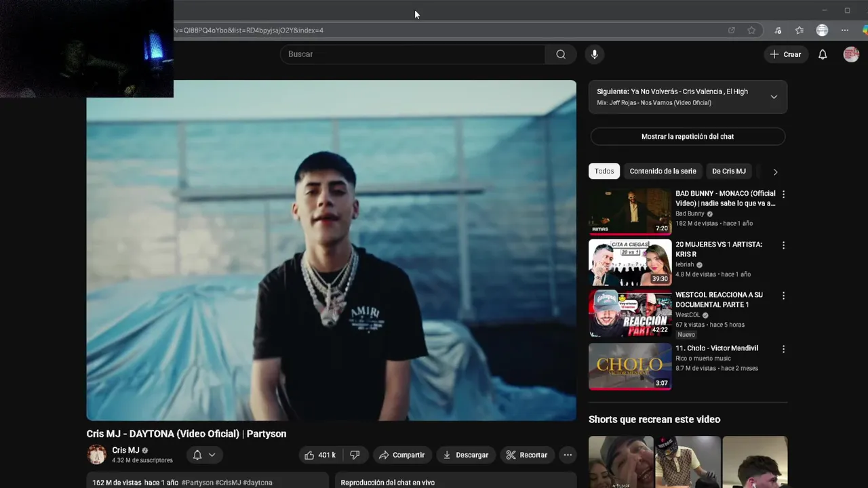
Task: Select Contenido de la serie chip
Action: 663,171
